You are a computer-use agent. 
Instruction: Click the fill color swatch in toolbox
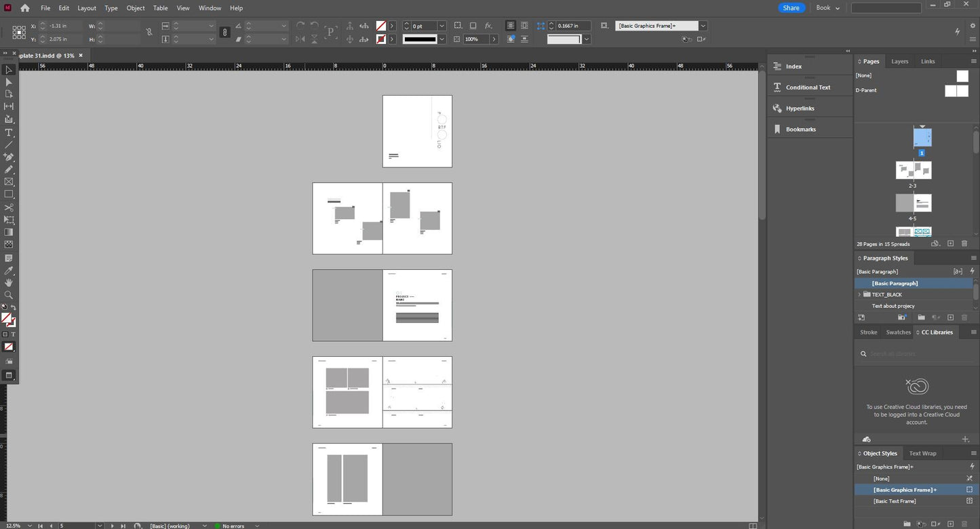(6, 317)
